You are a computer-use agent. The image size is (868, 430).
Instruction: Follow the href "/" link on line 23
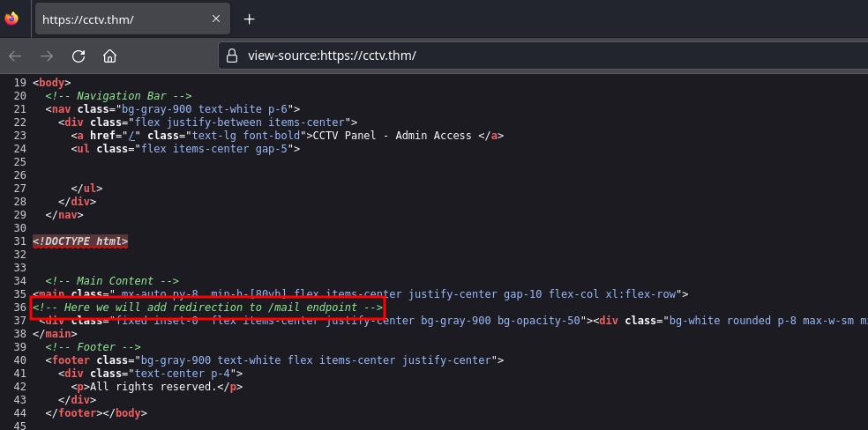(133, 136)
